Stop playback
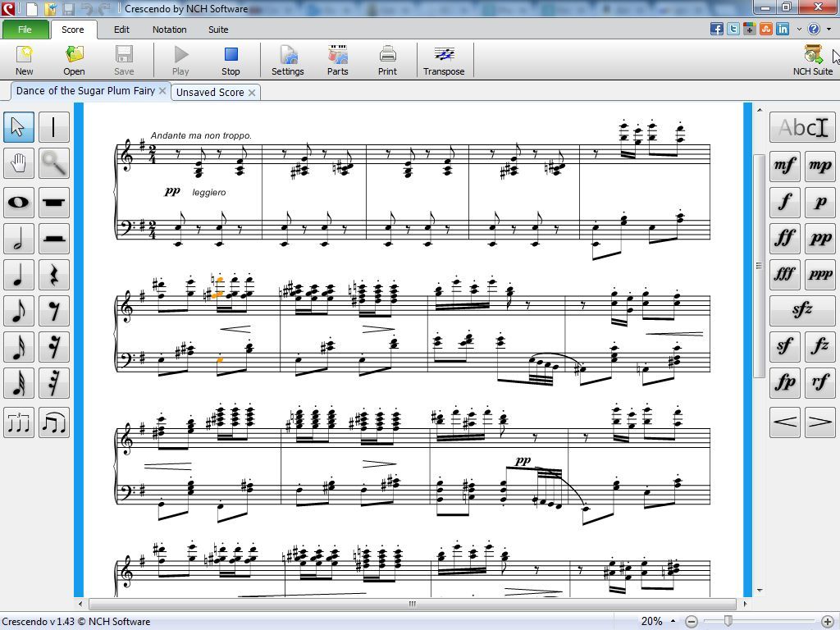This screenshot has height=630, width=840. [231, 61]
